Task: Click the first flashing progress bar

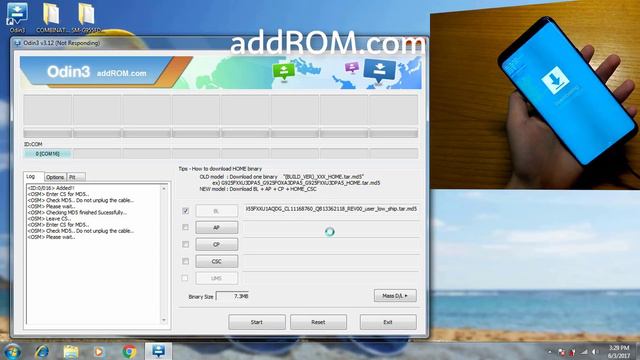Action: (x=48, y=133)
